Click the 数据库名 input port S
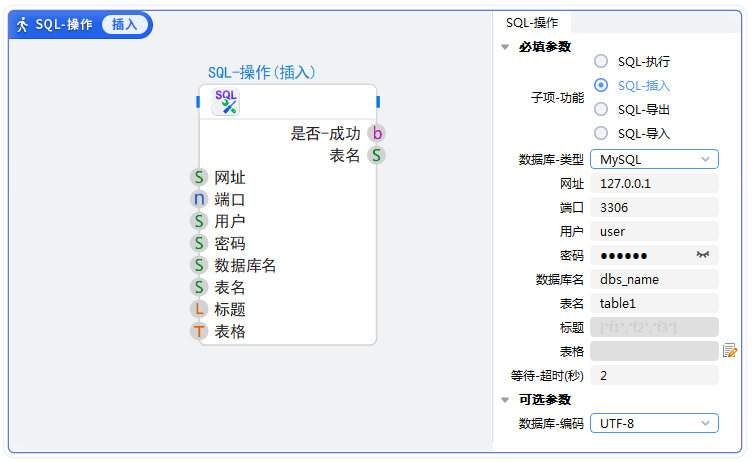The image size is (756, 462). [199, 265]
